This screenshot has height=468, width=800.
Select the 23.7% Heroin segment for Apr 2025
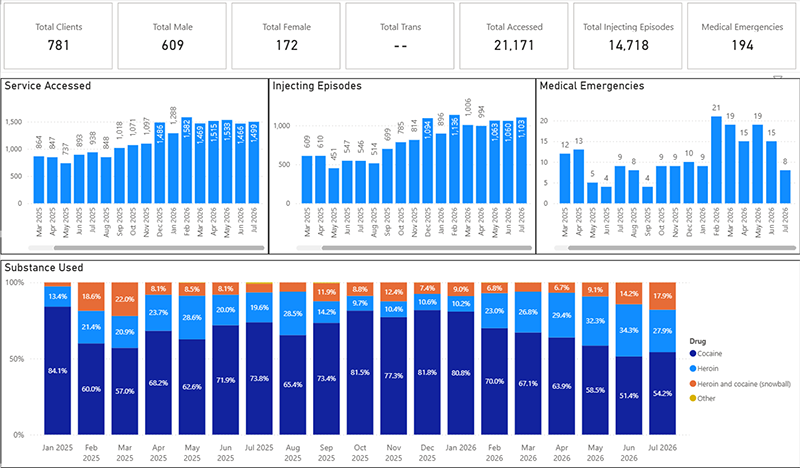pos(158,313)
